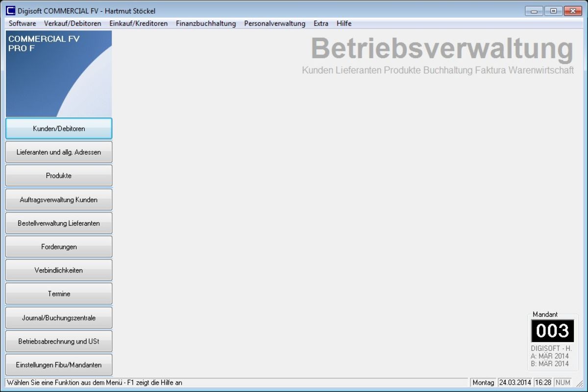Open Auftragsverwaltung Kunden

click(x=59, y=200)
